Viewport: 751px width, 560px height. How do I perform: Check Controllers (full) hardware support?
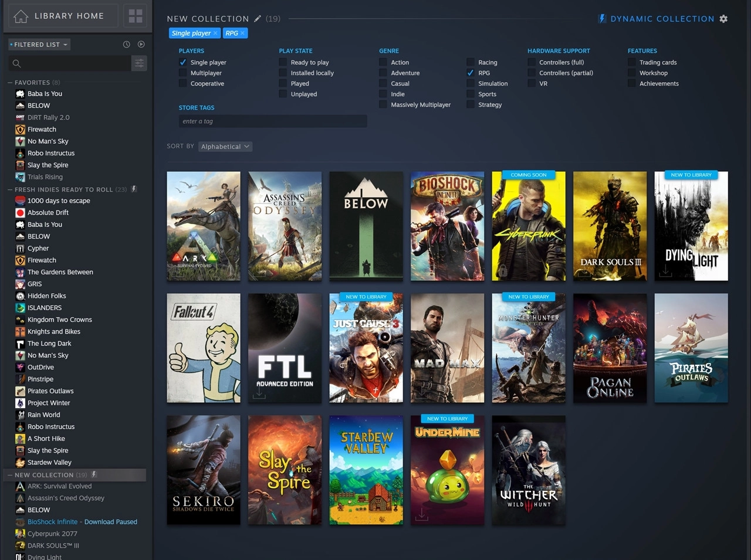[532, 62]
